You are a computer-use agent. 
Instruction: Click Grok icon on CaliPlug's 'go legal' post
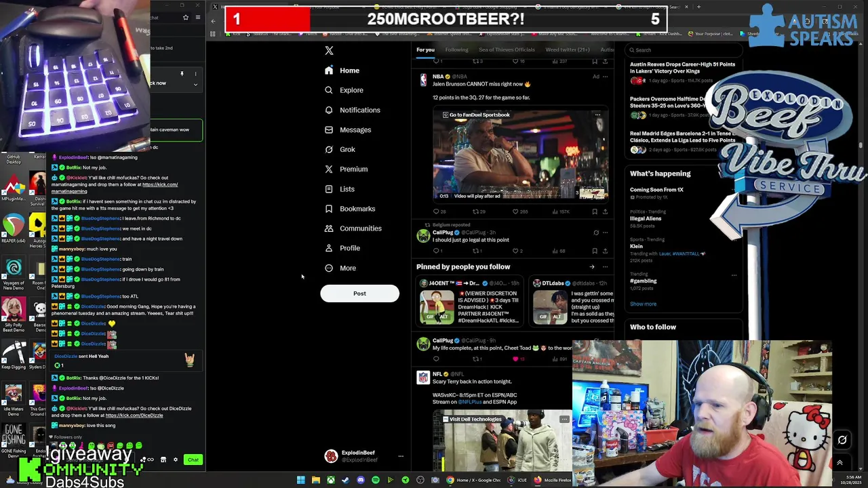click(x=595, y=232)
